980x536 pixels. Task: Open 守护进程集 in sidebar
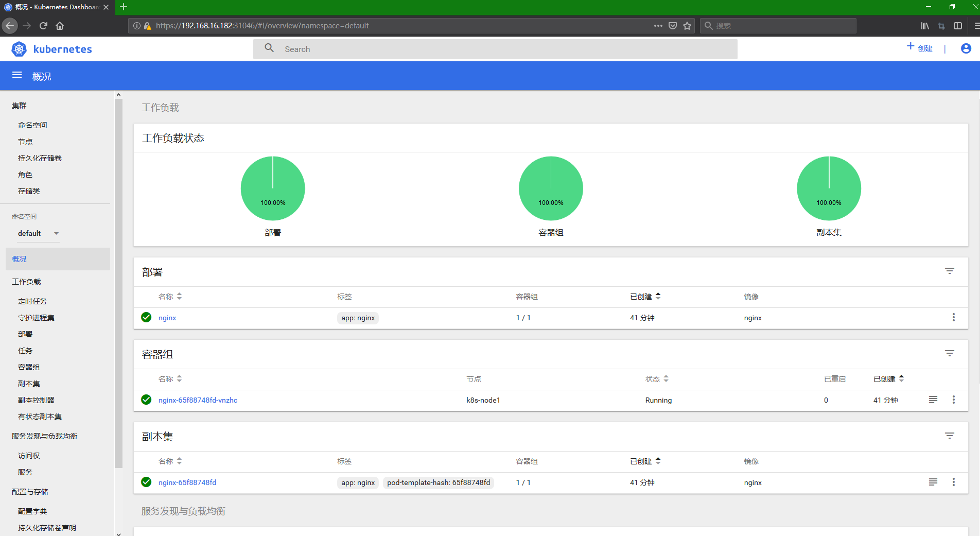[x=36, y=318]
